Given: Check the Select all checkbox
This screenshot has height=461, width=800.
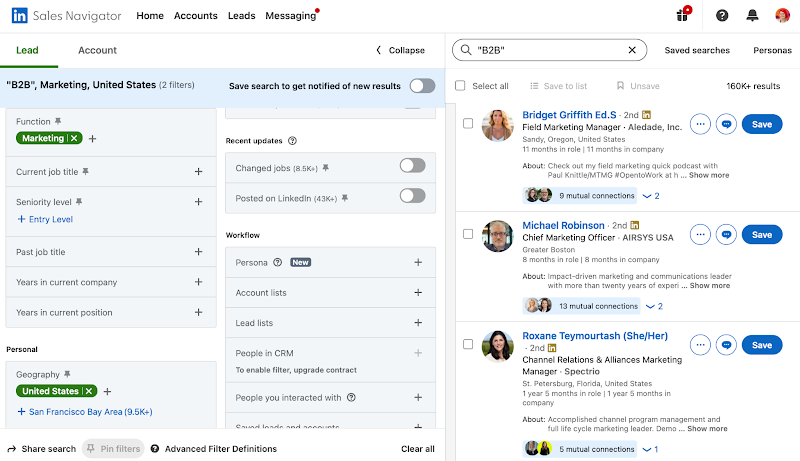Looking at the screenshot, I should tap(460, 86).
